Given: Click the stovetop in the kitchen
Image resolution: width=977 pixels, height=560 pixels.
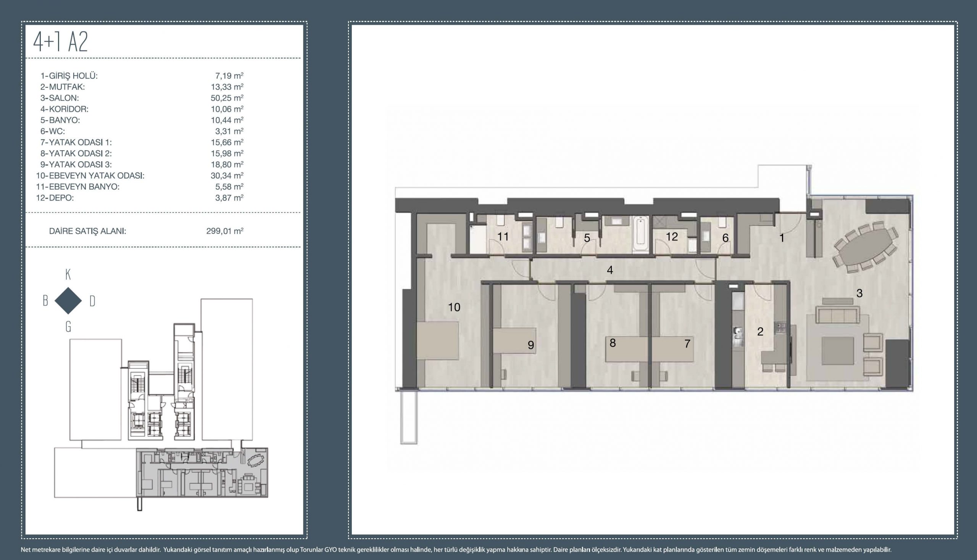Looking at the screenshot, I should pyautogui.click(x=780, y=328).
